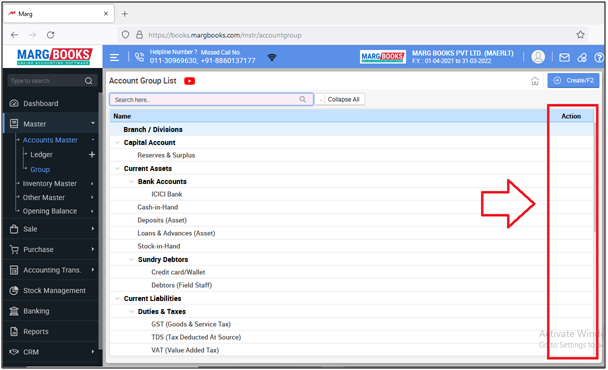
Task: Open the Sale menu in sidebar
Action: tap(51, 229)
